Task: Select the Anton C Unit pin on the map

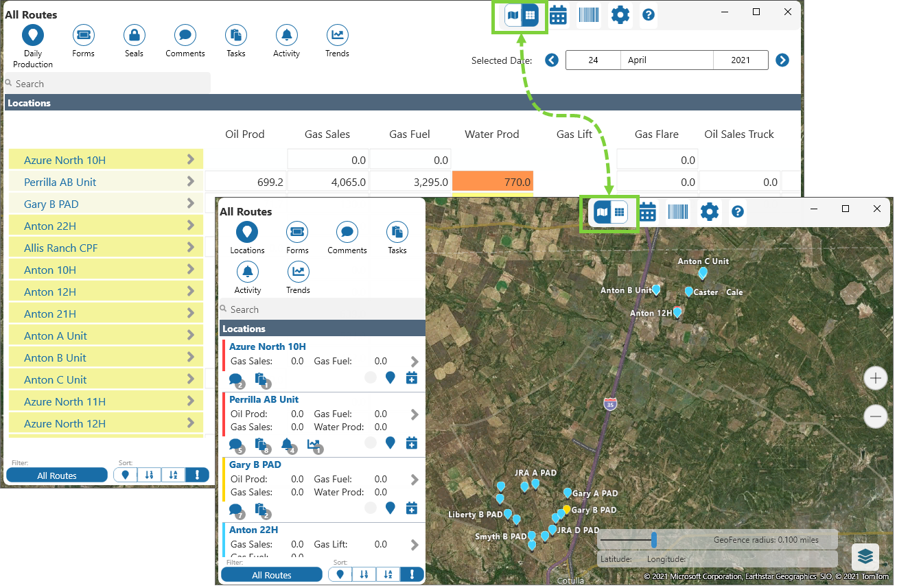Action: [702, 274]
